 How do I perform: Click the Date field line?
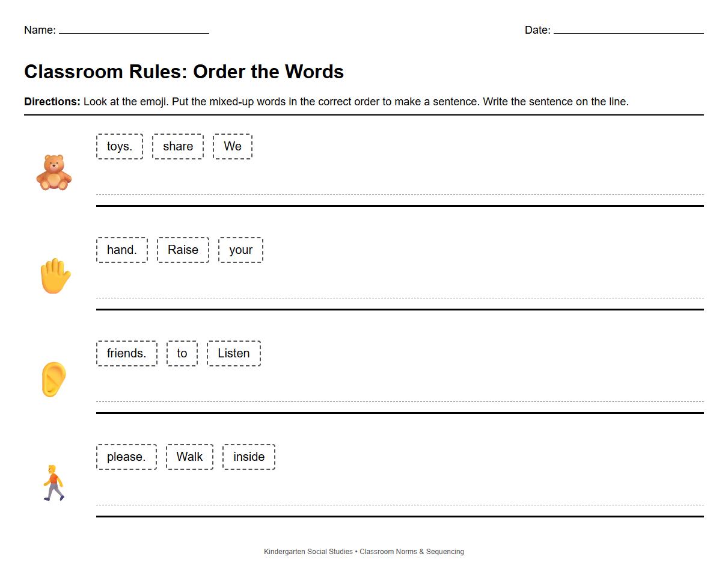pyautogui.click(x=628, y=31)
